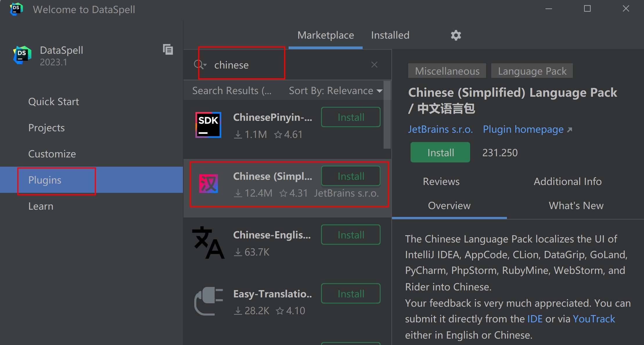Click the Chinese (Simpl... plugin name
Image resolution: width=644 pixels, height=345 pixels.
click(273, 176)
